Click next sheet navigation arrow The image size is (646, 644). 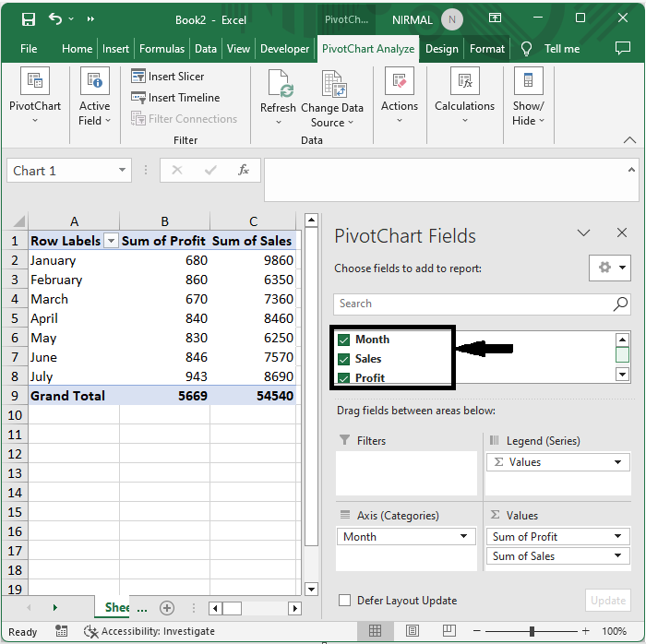click(x=54, y=607)
